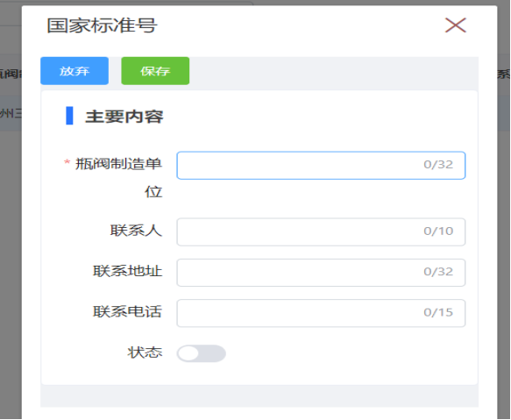Screen dimensions: 511x420
Task: Click the blue bar marker beside 主要内容
Action: pyautogui.click(x=69, y=116)
